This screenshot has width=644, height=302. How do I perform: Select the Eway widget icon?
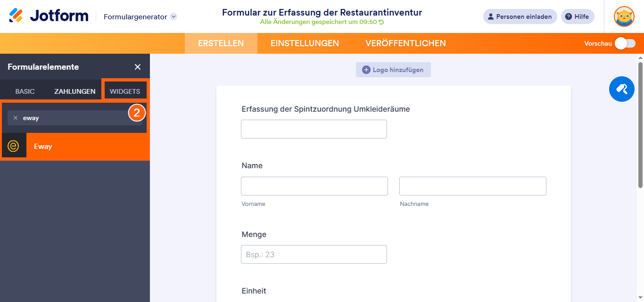14,145
